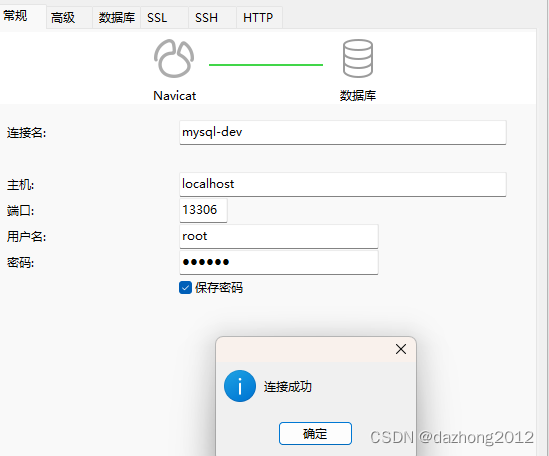Click the 连接名 label

[x=27, y=133]
